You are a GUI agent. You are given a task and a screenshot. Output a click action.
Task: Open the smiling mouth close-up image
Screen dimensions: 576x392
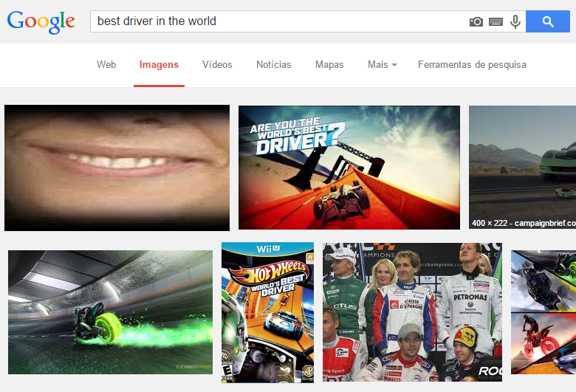pos(117,168)
